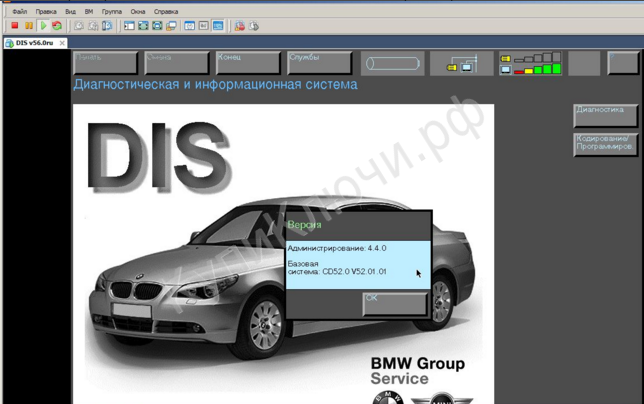Click the CD52.0 V52.01.01 version text
This screenshot has height=404, width=644.
click(x=354, y=271)
